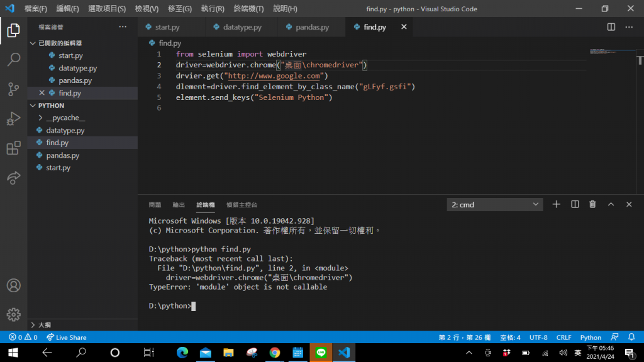Open LINE app from the taskbar

point(321,353)
